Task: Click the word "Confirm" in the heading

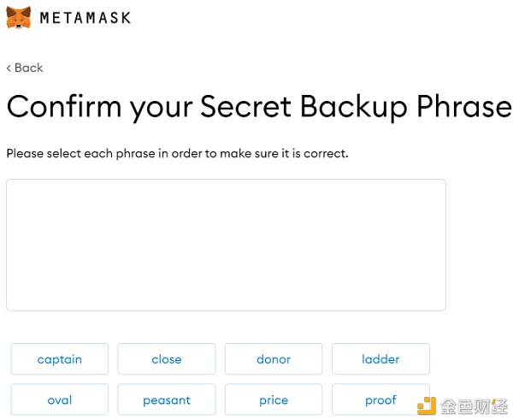Action: [64, 107]
